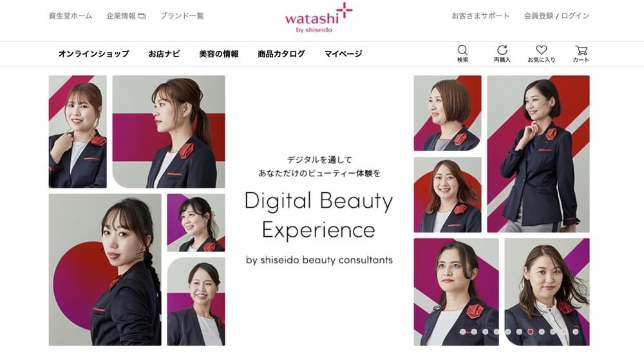The image size is (644, 359).
Task: Open the 美容の情報 menu
Action: click(219, 54)
